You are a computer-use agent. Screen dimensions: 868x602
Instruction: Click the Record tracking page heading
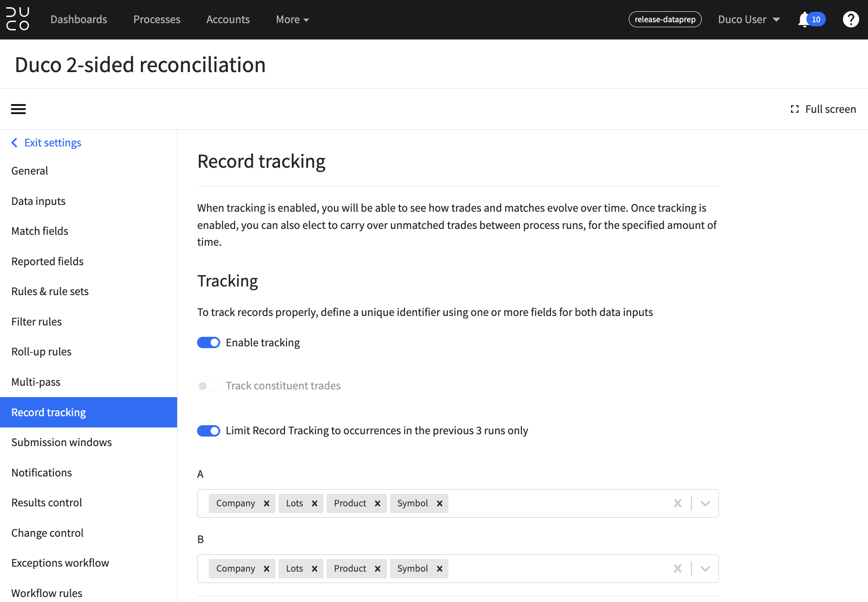[261, 162]
